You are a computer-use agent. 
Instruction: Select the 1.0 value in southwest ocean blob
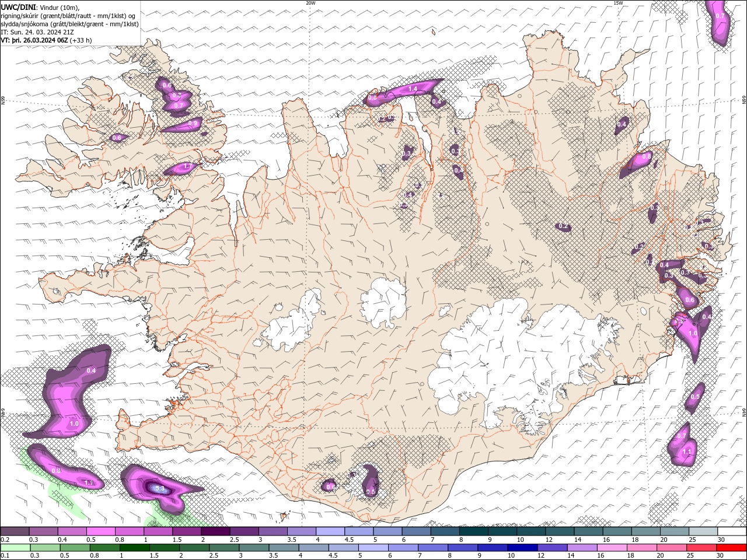pos(74,423)
